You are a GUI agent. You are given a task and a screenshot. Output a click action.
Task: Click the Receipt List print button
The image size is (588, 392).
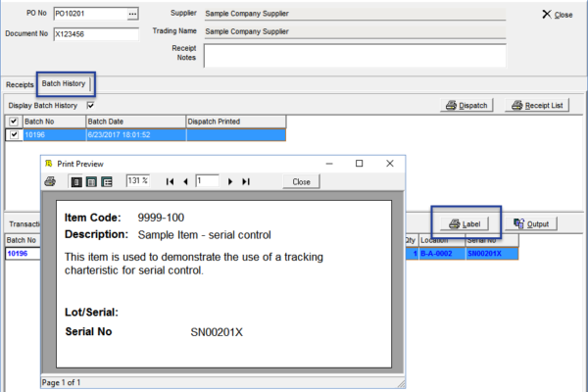click(x=537, y=106)
